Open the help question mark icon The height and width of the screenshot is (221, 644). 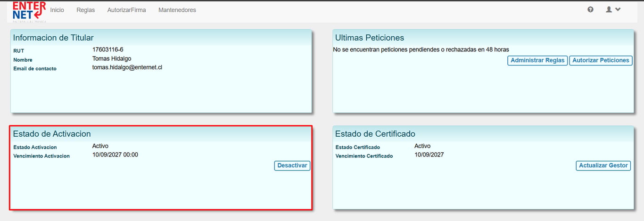(x=590, y=9)
